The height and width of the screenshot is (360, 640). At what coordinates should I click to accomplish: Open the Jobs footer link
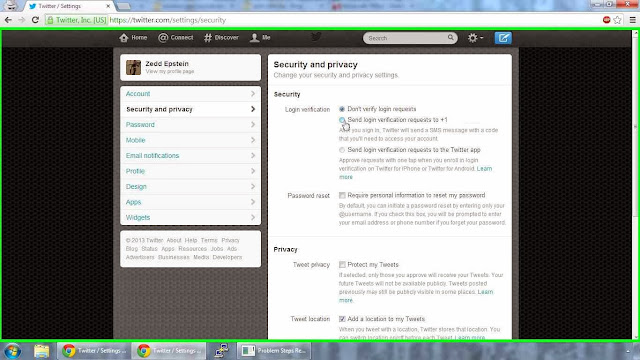pyautogui.click(x=217, y=249)
